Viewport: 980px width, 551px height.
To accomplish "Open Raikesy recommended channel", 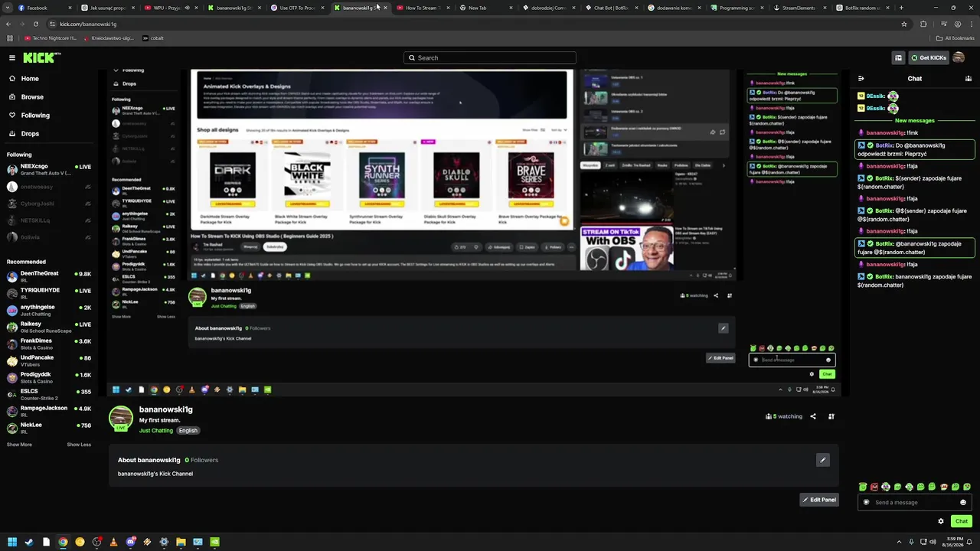I will pyautogui.click(x=49, y=327).
